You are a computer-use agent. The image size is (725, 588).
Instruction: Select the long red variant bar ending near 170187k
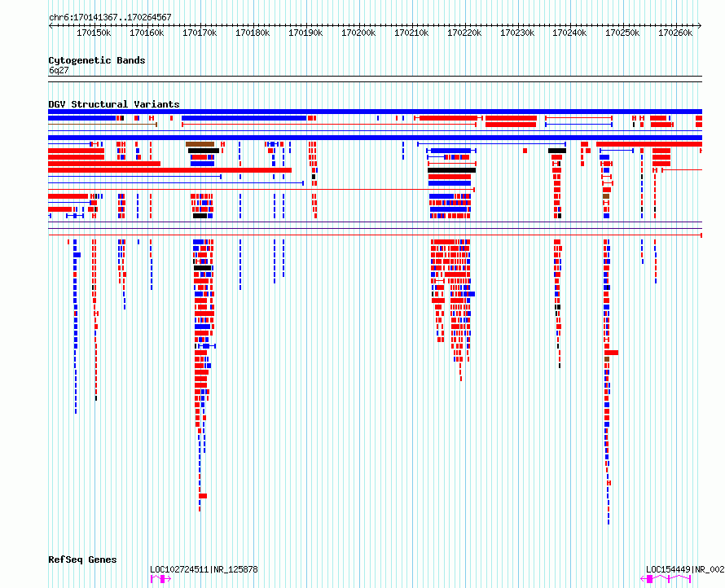click(169, 170)
